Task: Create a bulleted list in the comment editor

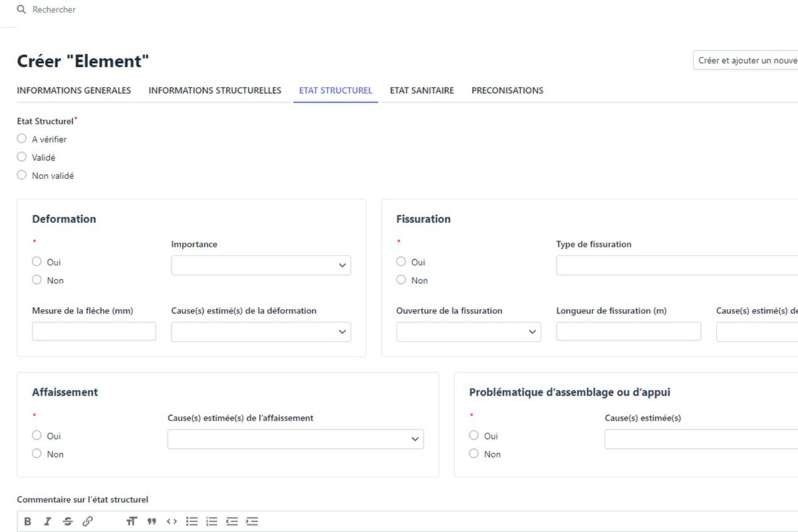Action: [192, 521]
